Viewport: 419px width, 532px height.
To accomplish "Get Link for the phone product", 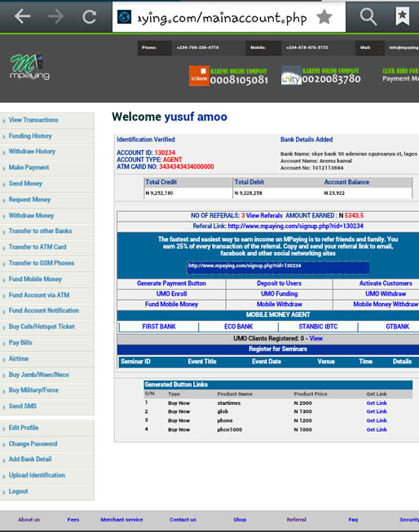I will pyautogui.click(x=377, y=420).
